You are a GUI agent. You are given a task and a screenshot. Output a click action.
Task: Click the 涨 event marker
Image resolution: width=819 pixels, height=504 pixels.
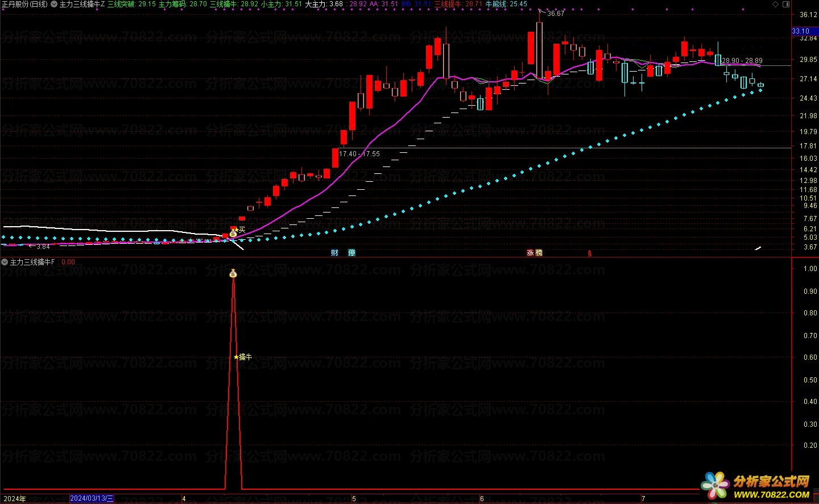pos(530,253)
